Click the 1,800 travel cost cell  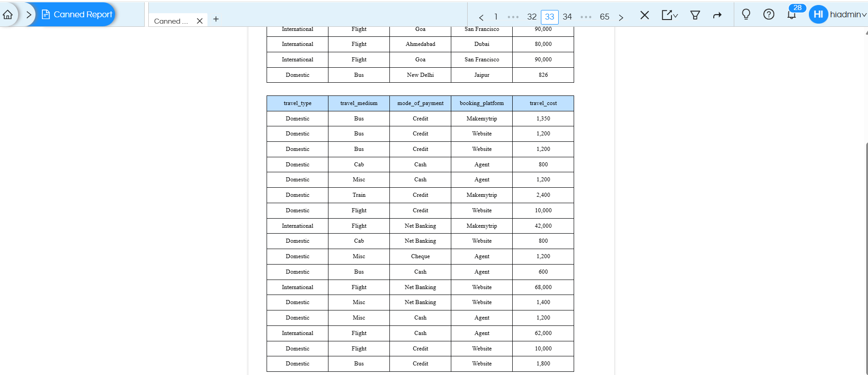tap(543, 364)
